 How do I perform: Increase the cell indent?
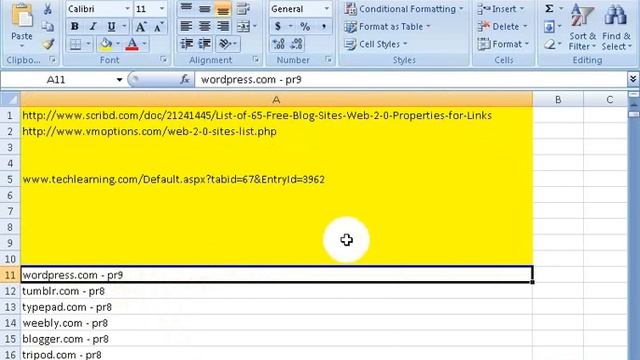(x=204, y=44)
